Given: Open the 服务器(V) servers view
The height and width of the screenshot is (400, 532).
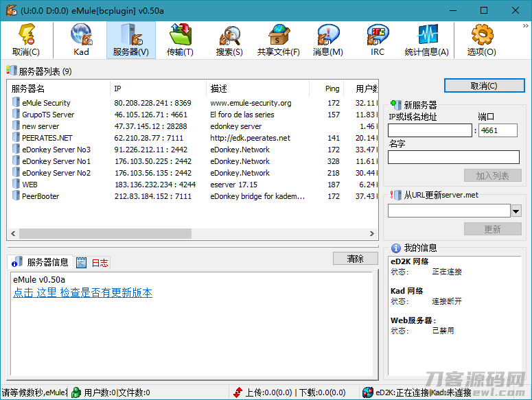Looking at the screenshot, I should tap(131, 40).
